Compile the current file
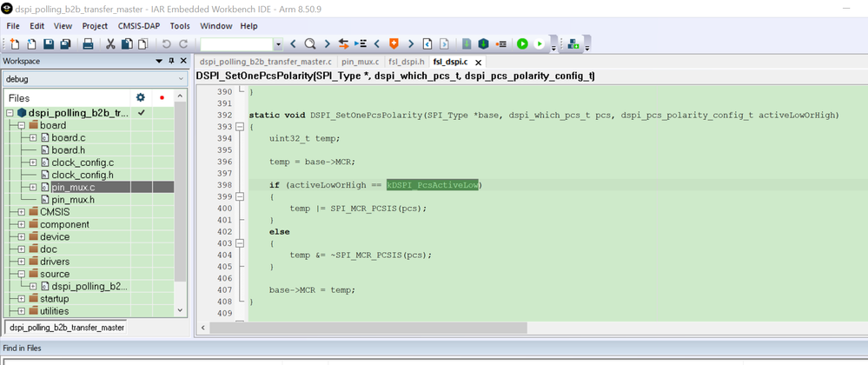 467,43
